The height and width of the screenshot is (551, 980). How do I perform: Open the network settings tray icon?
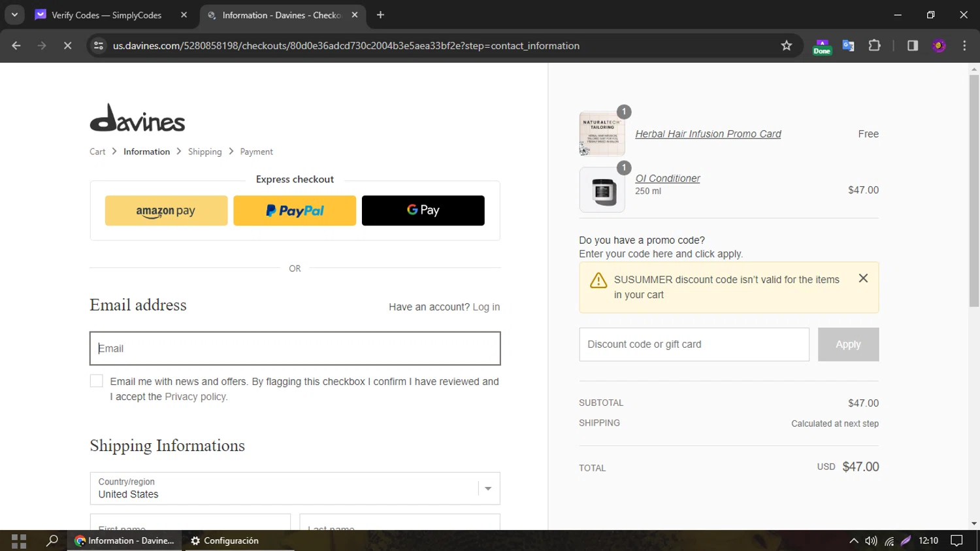click(889, 541)
